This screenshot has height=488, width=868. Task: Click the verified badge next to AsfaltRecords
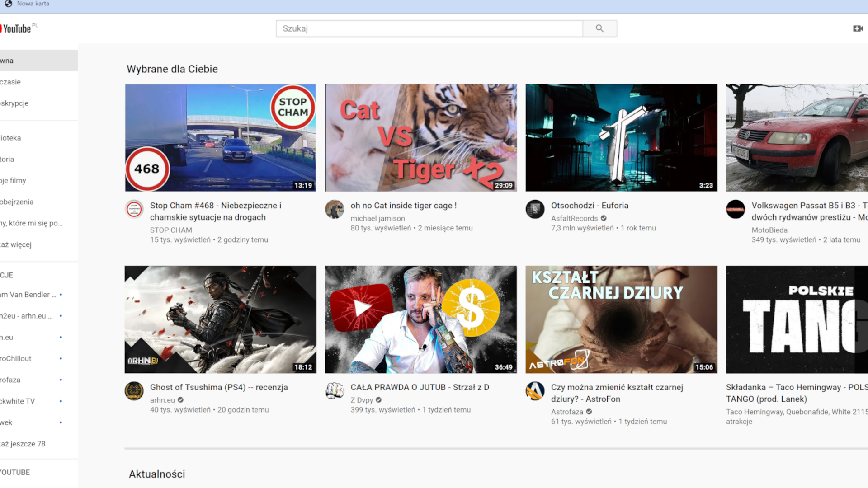click(x=604, y=218)
